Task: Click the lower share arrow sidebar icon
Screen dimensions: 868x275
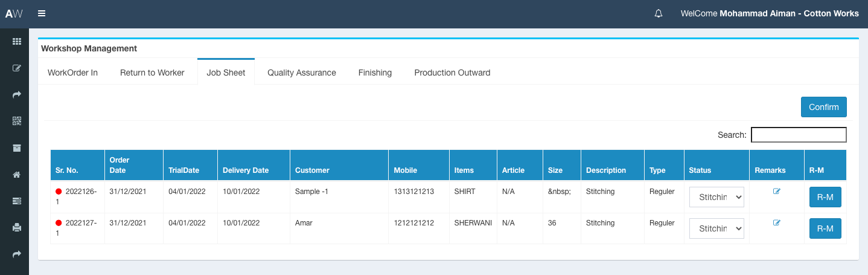Action: [17, 254]
